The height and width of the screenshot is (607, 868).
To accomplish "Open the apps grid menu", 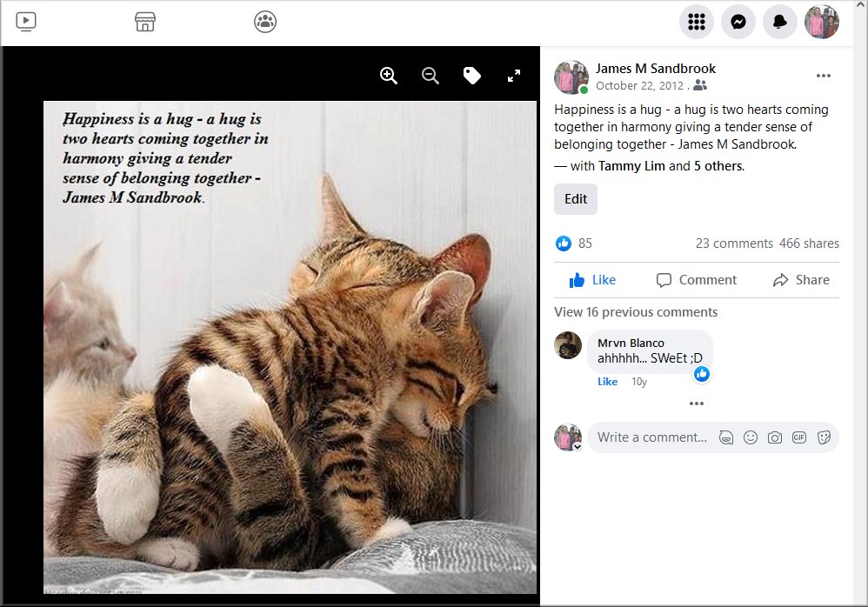I will pos(696,23).
